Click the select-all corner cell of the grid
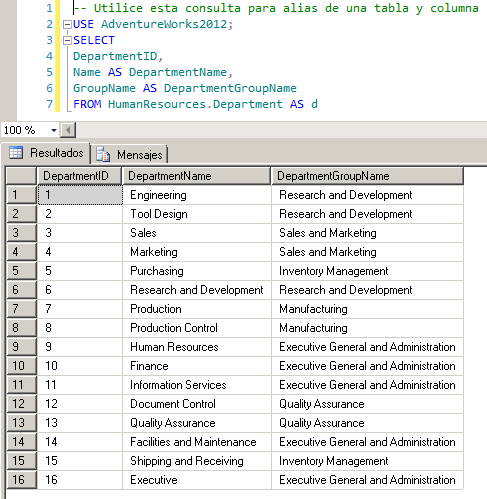Image resolution: width=487 pixels, height=499 pixels. (21, 176)
